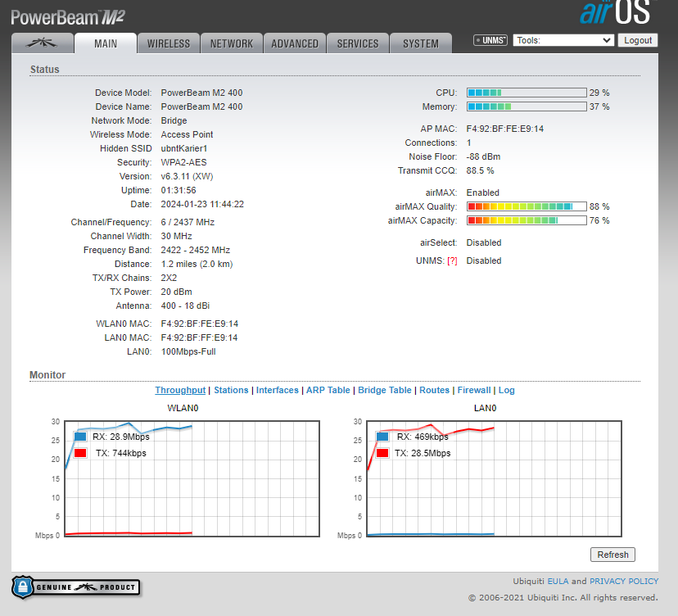Click the airMAX Quality bar
The image size is (678, 616).
pyautogui.click(x=527, y=206)
